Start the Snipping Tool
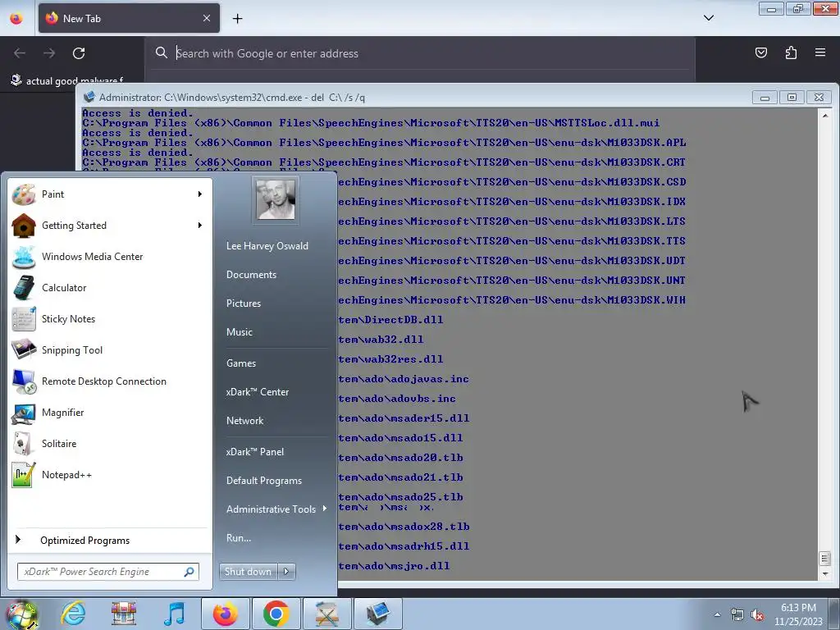Screen dimensions: 840x630 coord(110,349)
